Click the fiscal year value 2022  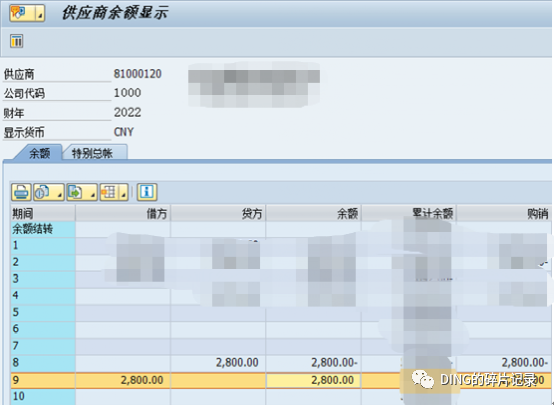tap(127, 112)
